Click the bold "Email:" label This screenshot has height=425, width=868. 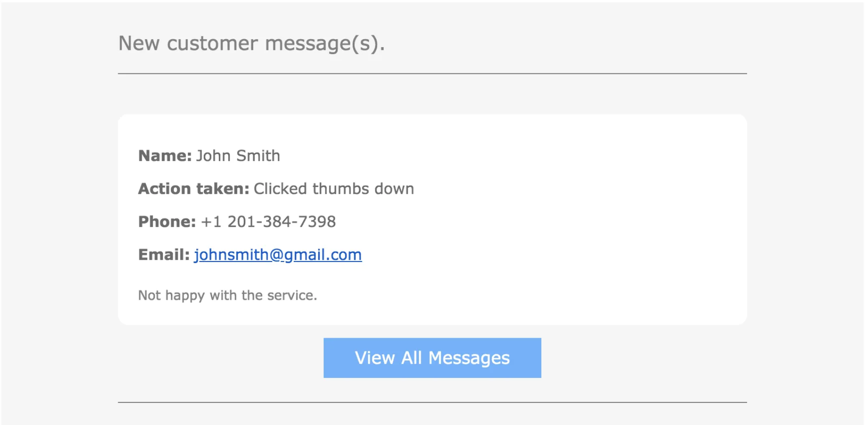coord(164,254)
